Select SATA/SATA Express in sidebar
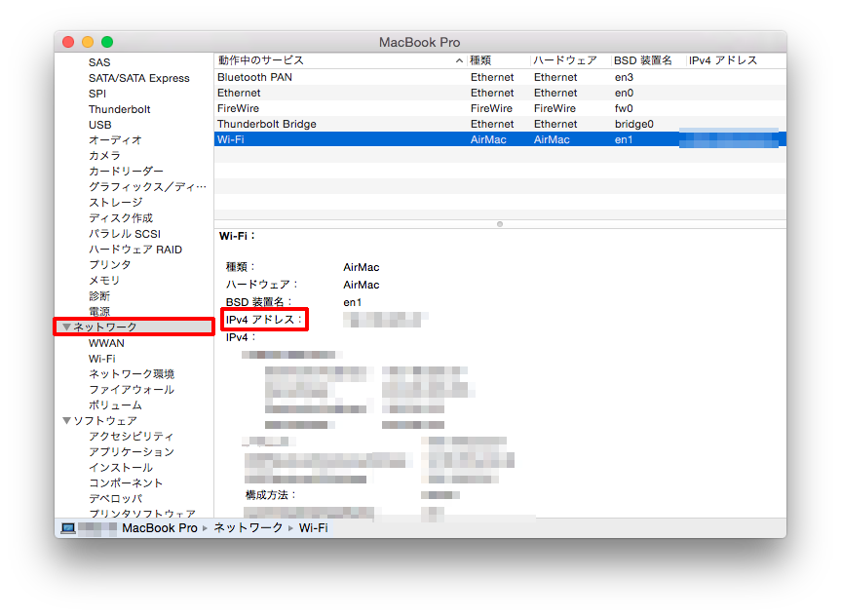This screenshot has width=841, height=616. click(139, 78)
